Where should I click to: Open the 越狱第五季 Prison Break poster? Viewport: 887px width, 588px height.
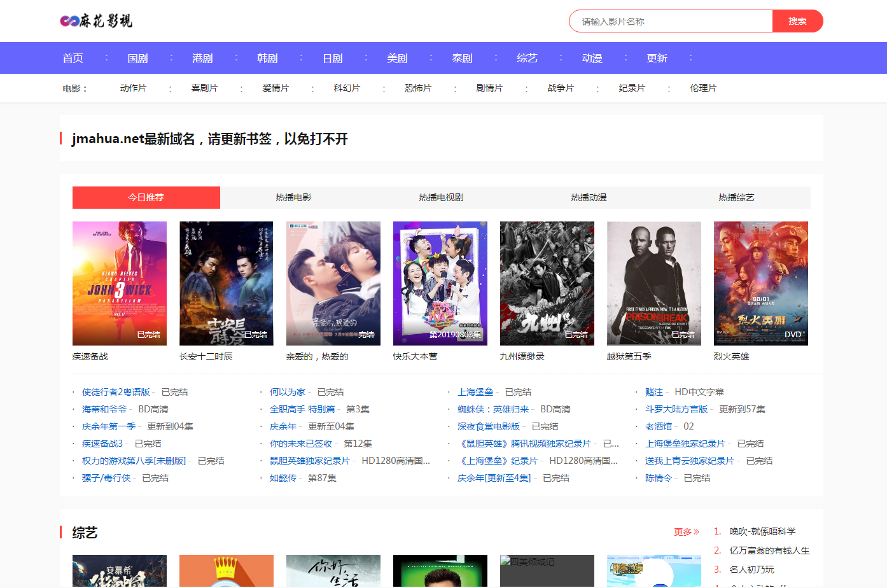[653, 283]
